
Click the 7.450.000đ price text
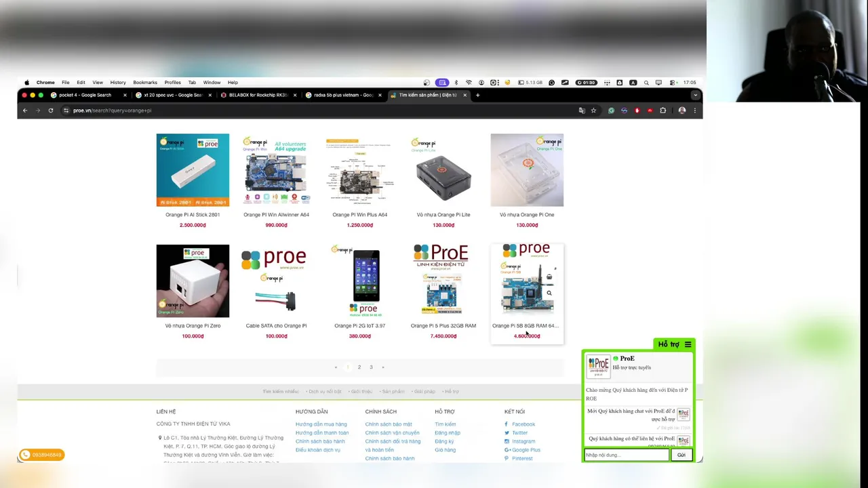(443, 336)
